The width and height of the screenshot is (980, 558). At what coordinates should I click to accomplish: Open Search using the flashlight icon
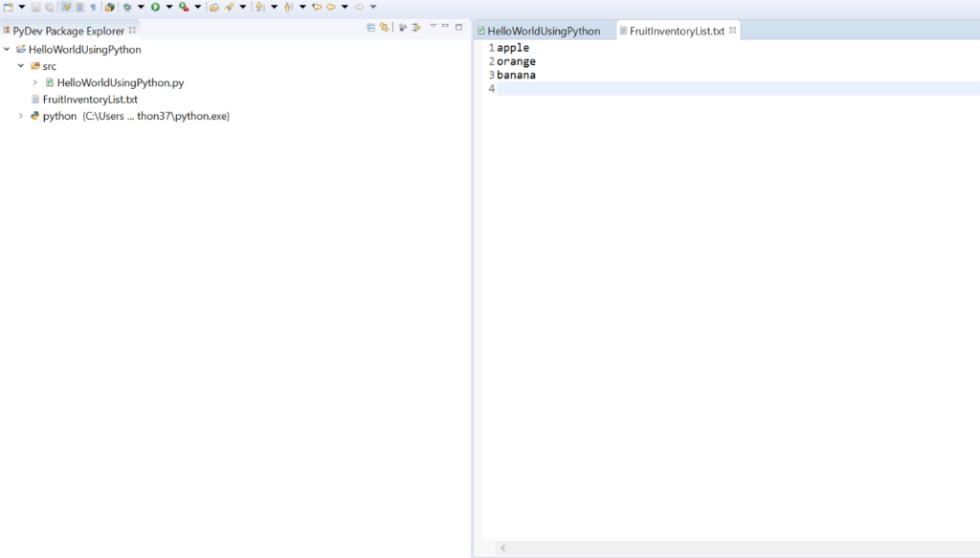[230, 6]
